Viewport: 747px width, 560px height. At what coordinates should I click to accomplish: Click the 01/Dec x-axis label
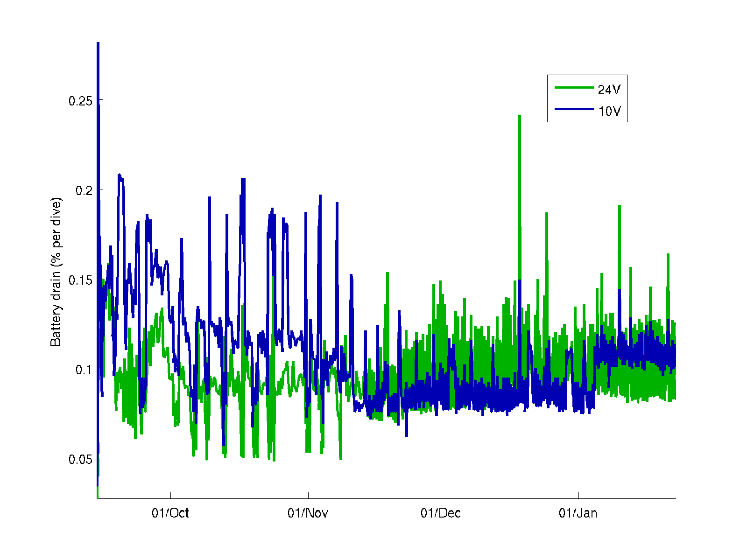click(441, 513)
